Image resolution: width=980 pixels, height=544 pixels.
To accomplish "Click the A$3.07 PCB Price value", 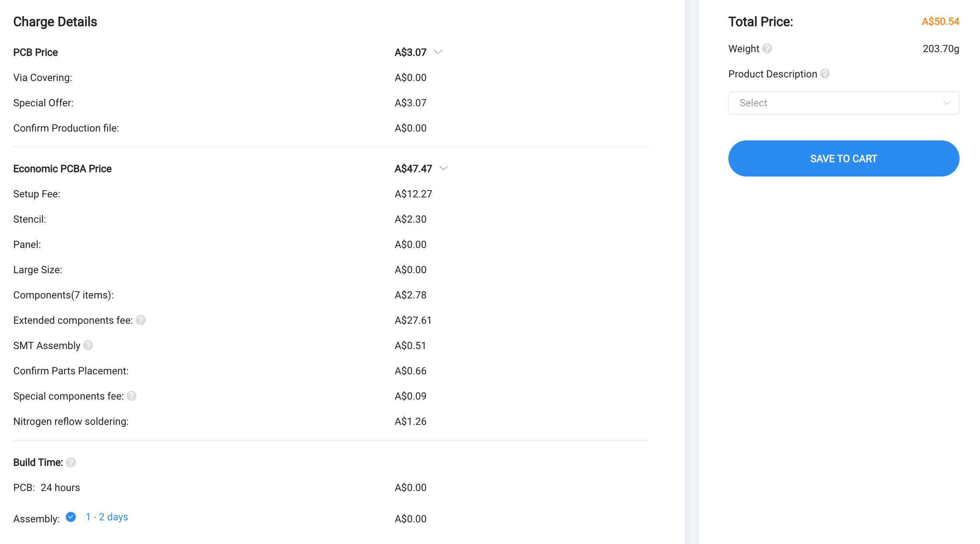I will (x=411, y=53).
